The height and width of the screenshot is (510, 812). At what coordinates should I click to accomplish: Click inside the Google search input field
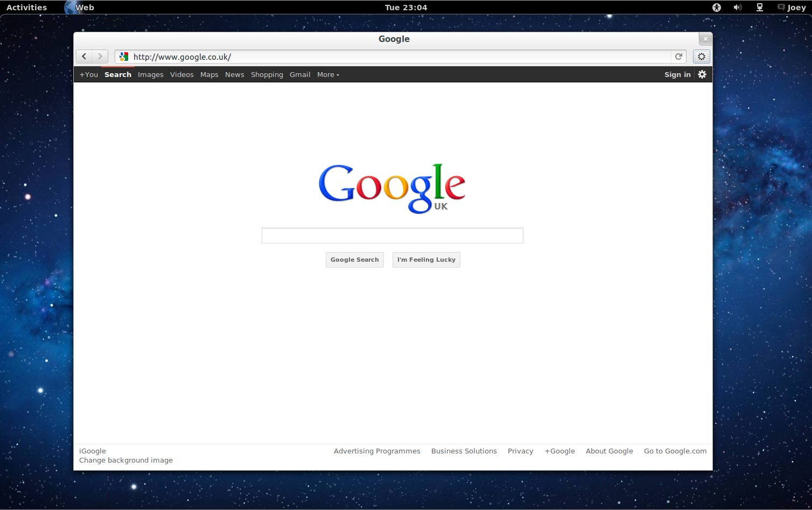click(x=392, y=235)
